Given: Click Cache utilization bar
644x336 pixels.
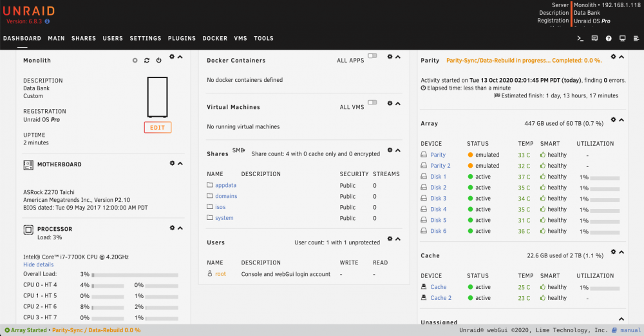Looking at the screenshot, I should pyautogui.click(x=605, y=288).
